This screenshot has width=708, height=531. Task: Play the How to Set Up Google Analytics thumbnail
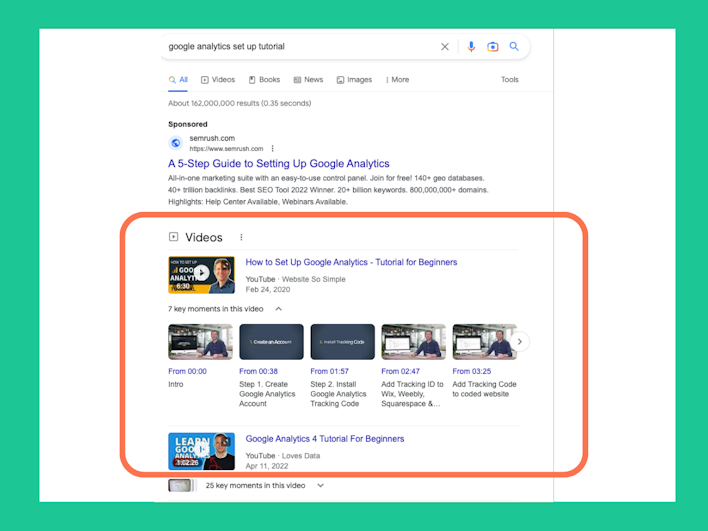pyautogui.click(x=201, y=275)
